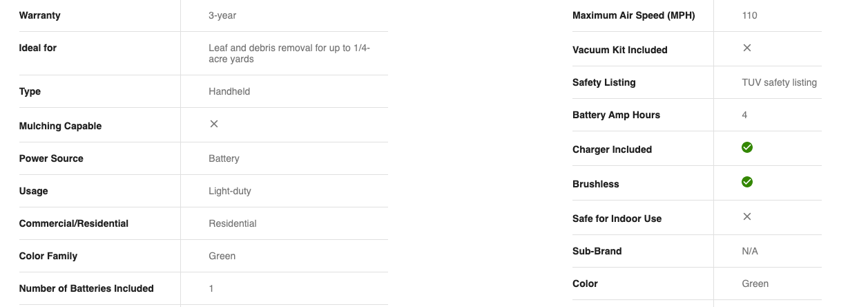Click the Residential value in Commercial/Residential row
868x307 pixels.
click(x=233, y=223)
